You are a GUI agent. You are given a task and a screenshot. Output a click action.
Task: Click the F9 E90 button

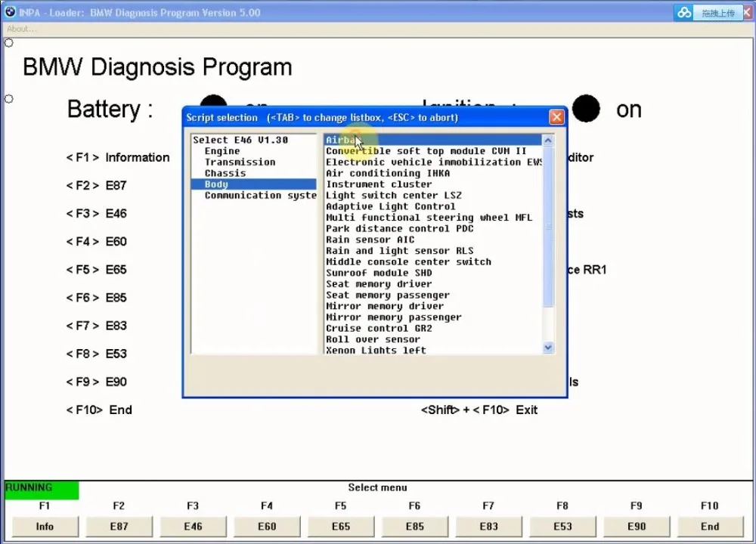637,527
